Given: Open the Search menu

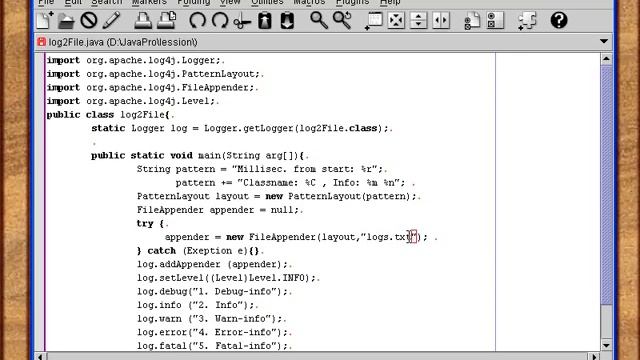Looking at the screenshot, I should coord(107,2).
